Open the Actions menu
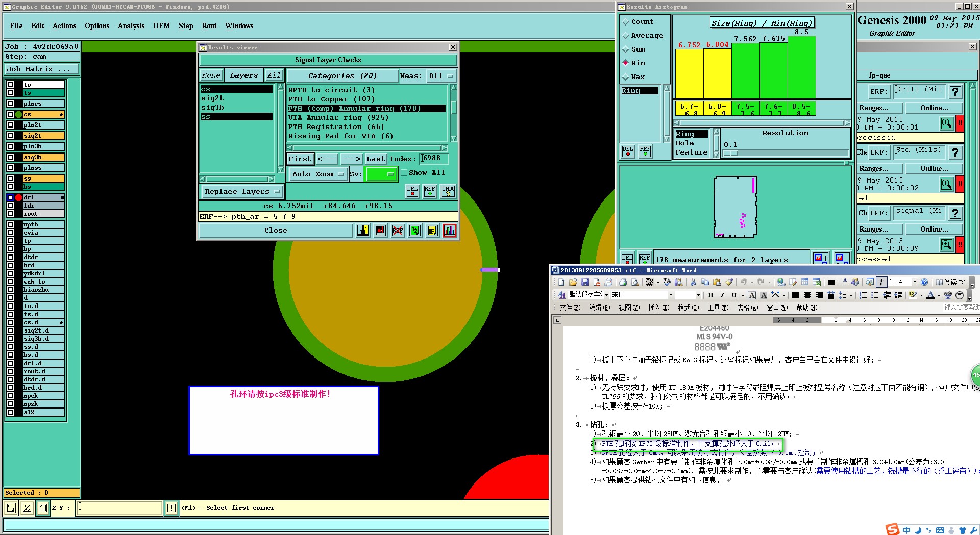This screenshot has height=535, width=980. point(64,26)
